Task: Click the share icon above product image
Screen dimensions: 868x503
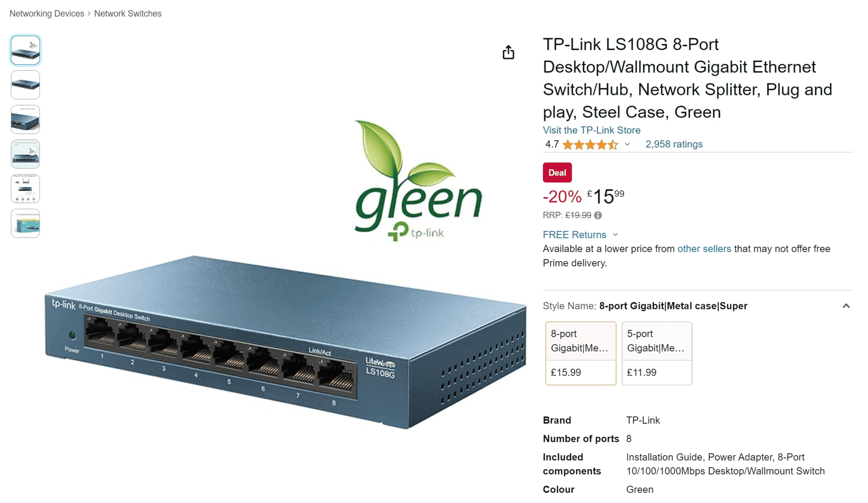Action: (508, 52)
